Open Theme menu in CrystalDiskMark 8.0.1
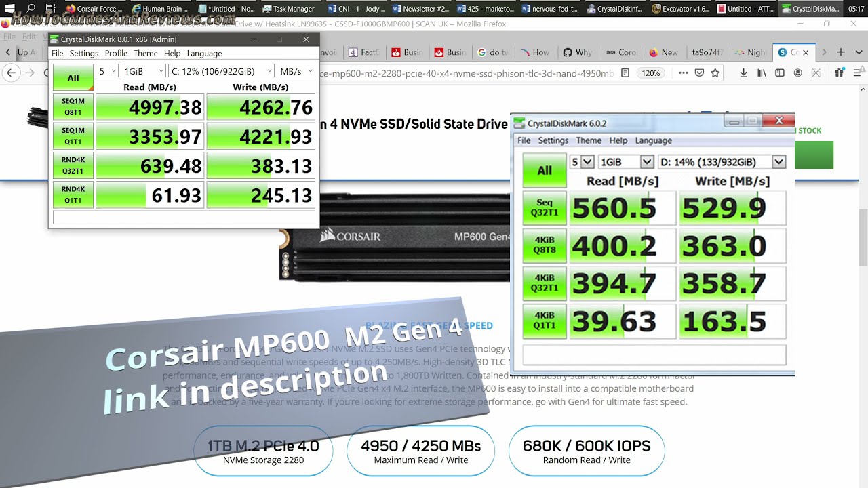The height and width of the screenshot is (488, 868). [x=146, y=53]
